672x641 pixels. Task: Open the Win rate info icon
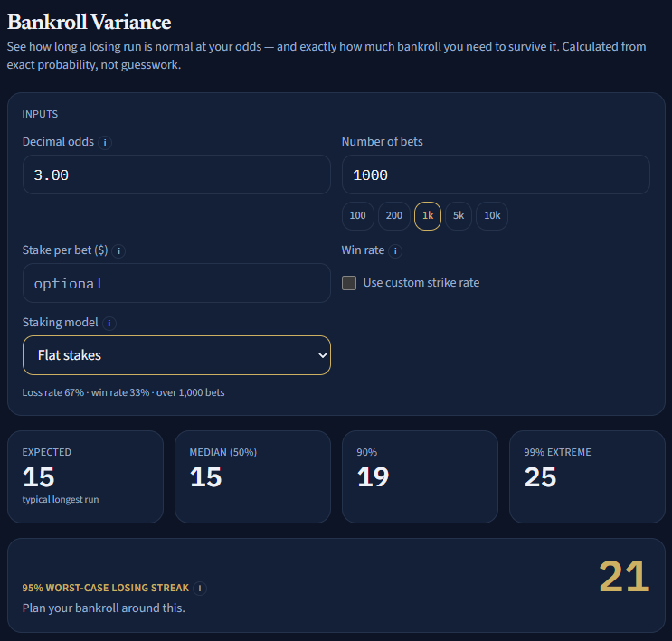tap(395, 251)
